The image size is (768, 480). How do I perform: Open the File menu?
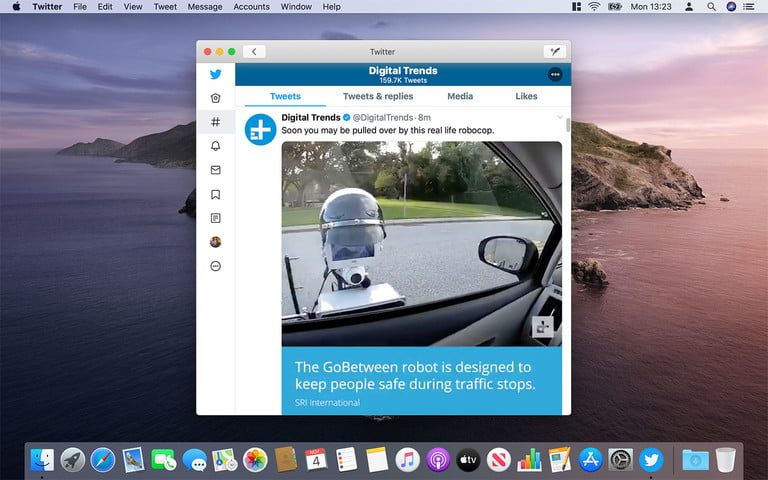pos(80,7)
